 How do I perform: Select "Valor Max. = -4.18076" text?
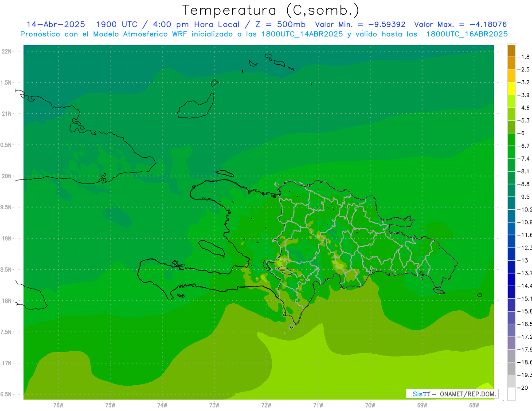pos(460,24)
